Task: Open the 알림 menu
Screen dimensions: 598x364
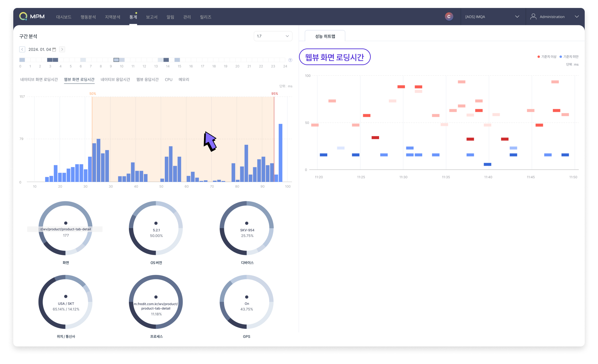Action: click(x=170, y=17)
